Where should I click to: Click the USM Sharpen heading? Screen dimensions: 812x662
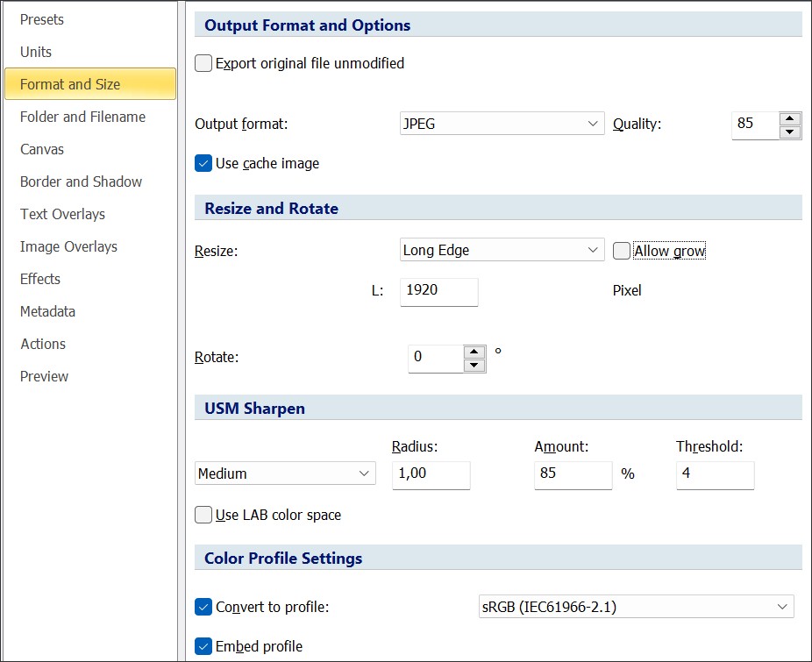[254, 409]
